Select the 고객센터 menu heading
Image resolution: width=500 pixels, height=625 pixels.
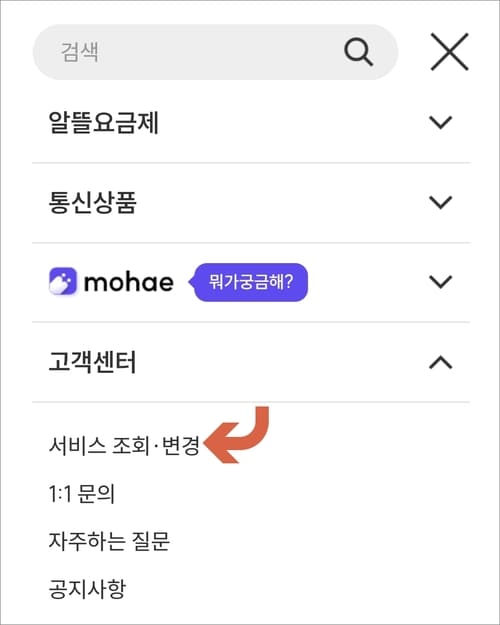tap(93, 362)
